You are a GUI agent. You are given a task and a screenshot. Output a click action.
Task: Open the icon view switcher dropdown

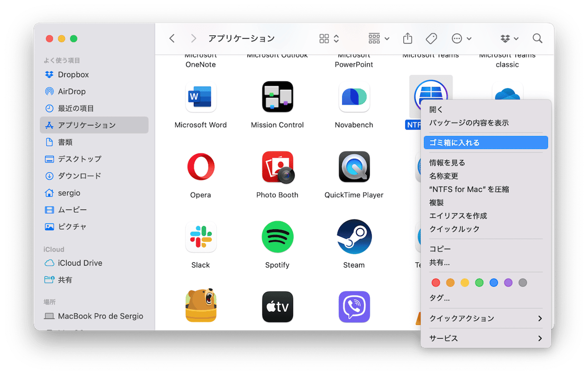[329, 38]
